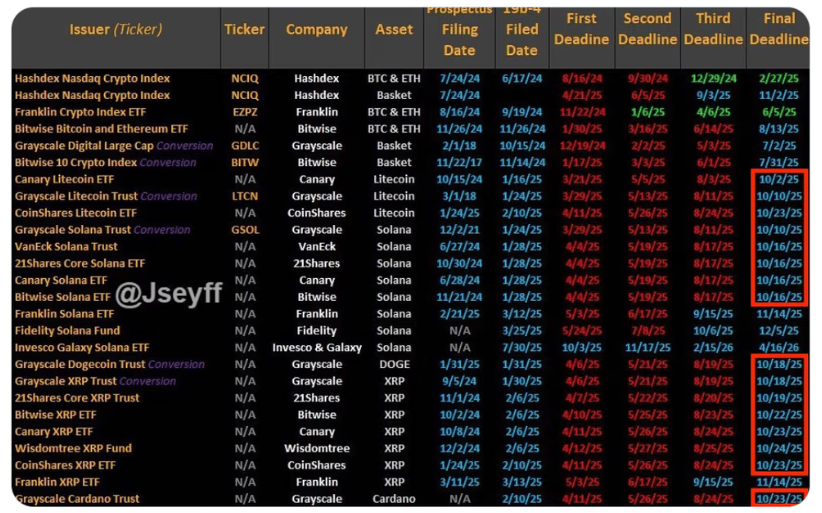Click the Third Deadline column header
Viewport: 822px width, 513px height.
coord(713,29)
